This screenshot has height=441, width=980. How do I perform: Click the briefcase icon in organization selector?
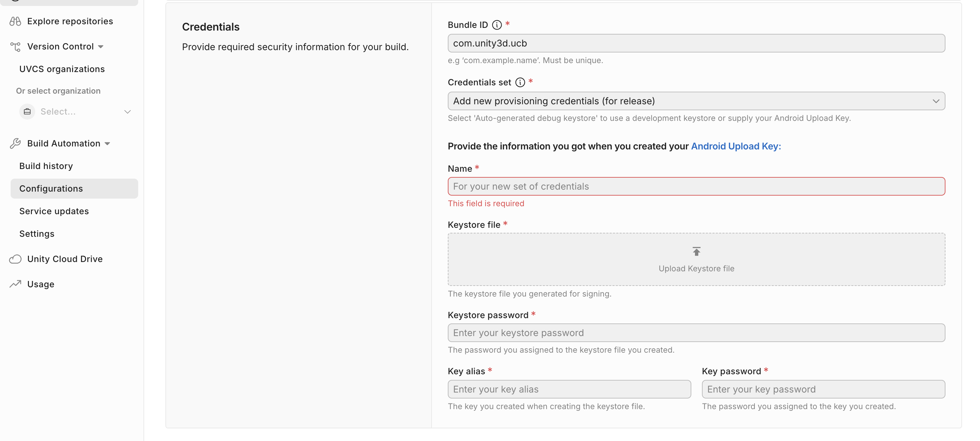coord(27,111)
